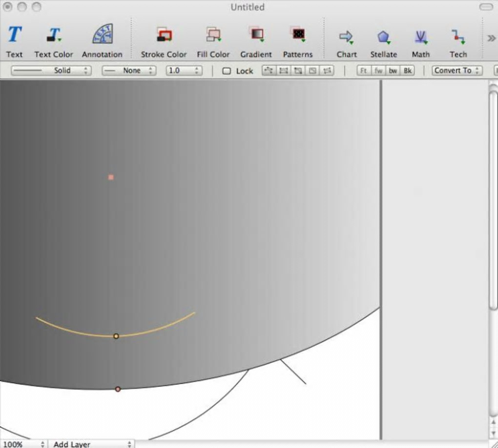Choose the Fill Color tool

click(x=213, y=36)
